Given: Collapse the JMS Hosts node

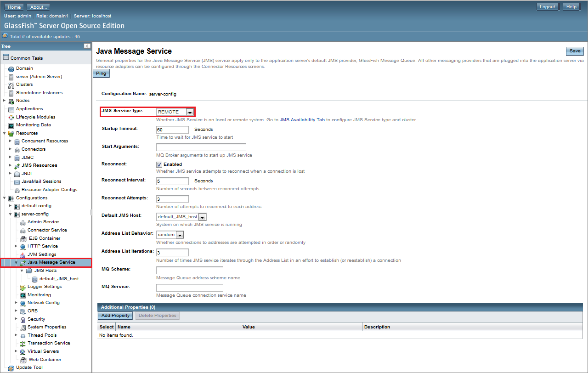Looking at the screenshot, I should [22, 271].
